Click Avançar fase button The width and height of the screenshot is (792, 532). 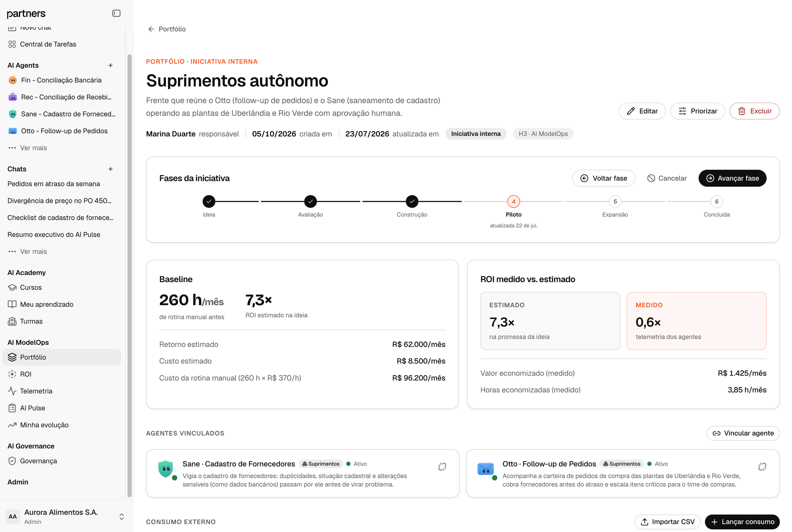coord(732,179)
